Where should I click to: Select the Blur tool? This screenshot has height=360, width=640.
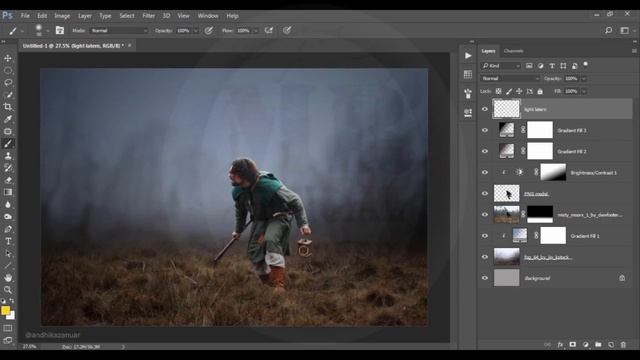8,204
